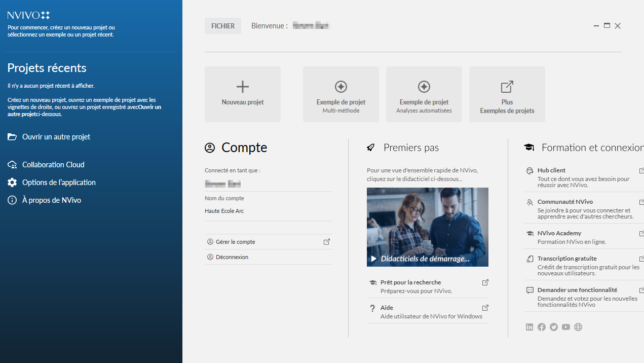Click the speech-bubble icon for Demander une fonctionnalité
Image resolution: width=644 pixels, height=363 pixels.
pyautogui.click(x=530, y=290)
